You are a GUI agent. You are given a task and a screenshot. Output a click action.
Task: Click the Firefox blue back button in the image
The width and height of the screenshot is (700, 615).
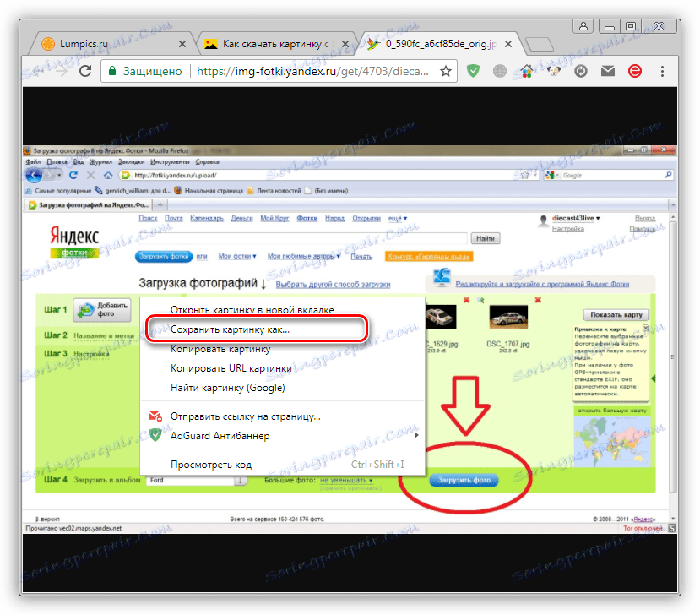(35, 175)
